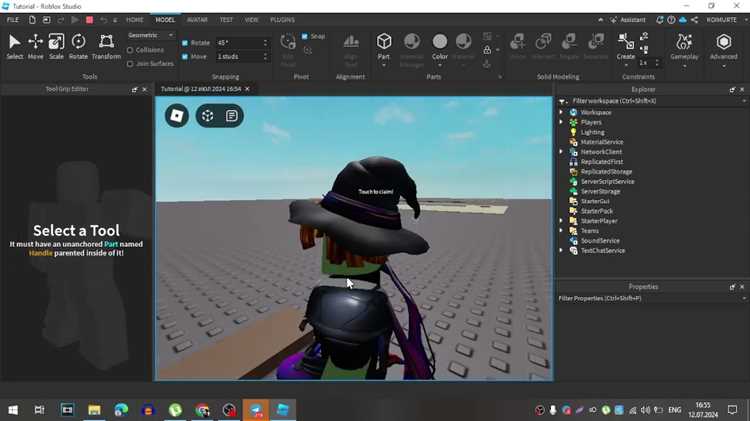Switch to the HOME ribbon tab
Viewport: 750px width, 421px height.
(135, 20)
